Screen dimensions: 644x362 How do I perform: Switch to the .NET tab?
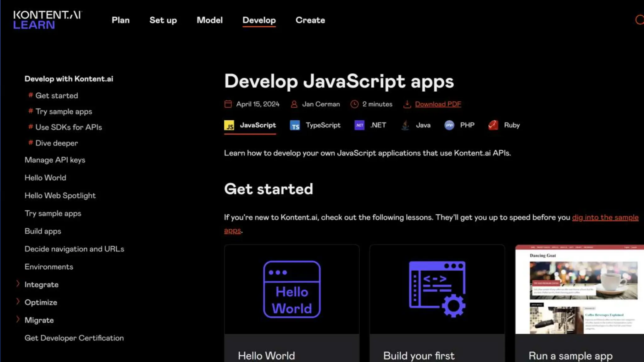pyautogui.click(x=370, y=125)
